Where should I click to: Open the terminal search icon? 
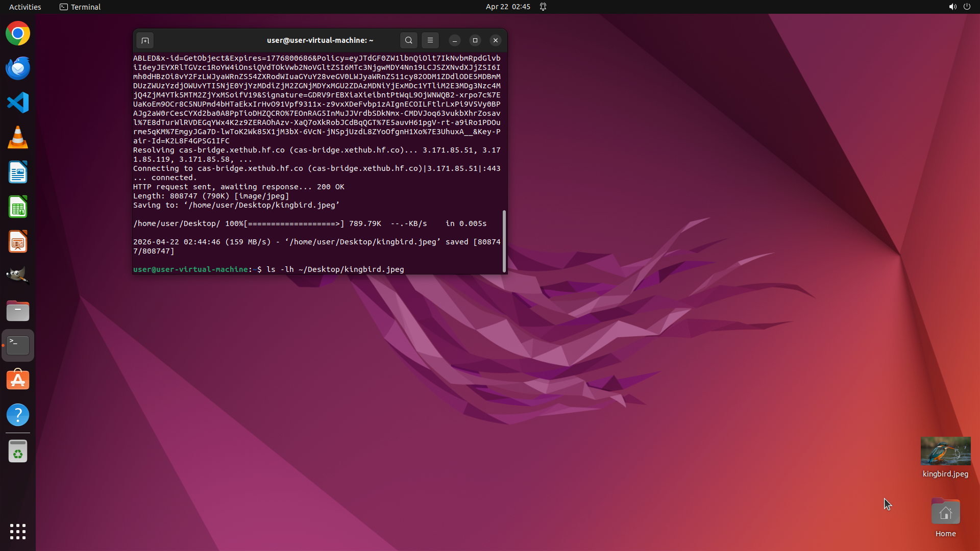(408, 40)
